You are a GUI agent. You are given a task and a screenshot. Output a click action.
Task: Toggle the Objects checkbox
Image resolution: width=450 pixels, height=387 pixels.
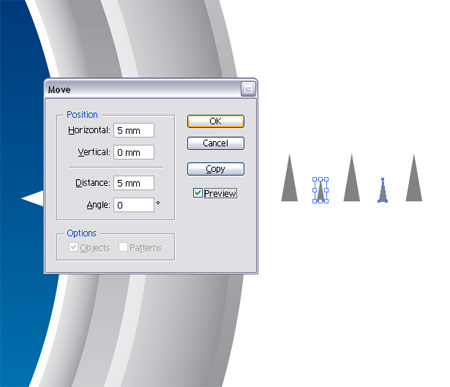pyautogui.click(x=73, y=247)
